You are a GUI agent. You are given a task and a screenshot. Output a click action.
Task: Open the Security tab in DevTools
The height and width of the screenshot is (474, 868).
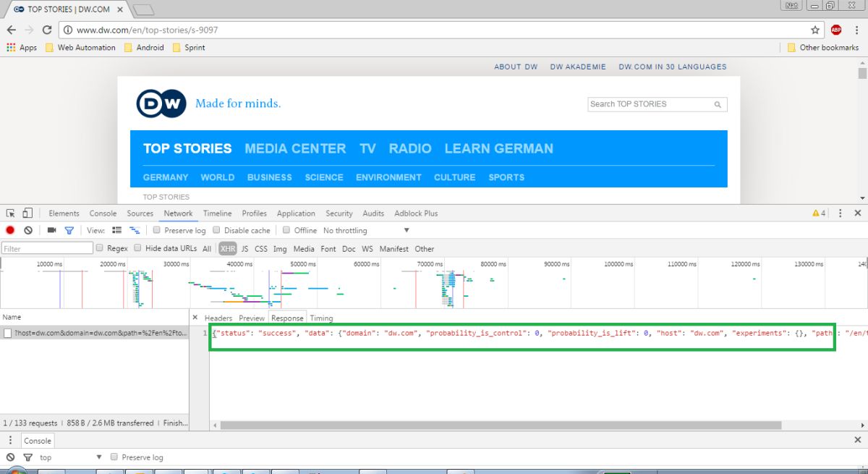click(x=339, y=213)
